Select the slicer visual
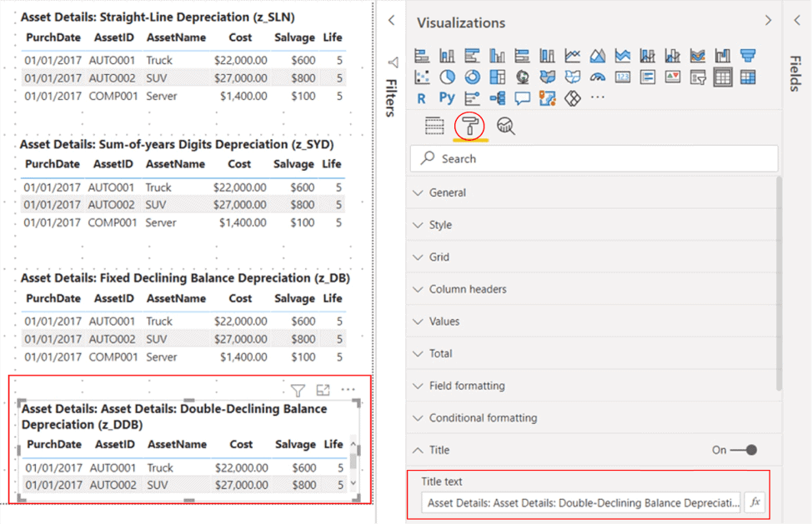 click(x=698, y=77)
